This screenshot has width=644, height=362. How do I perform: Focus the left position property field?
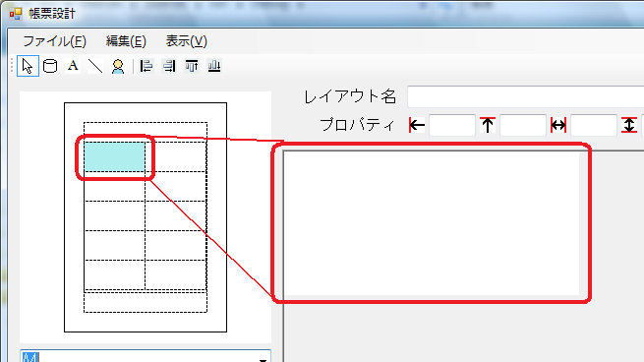(452, 125)
